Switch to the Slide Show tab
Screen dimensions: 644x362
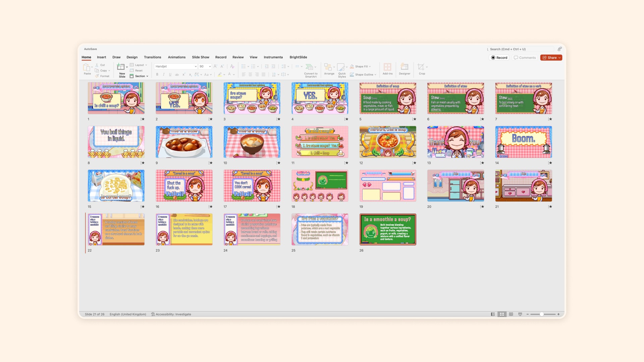coord(200,57)
